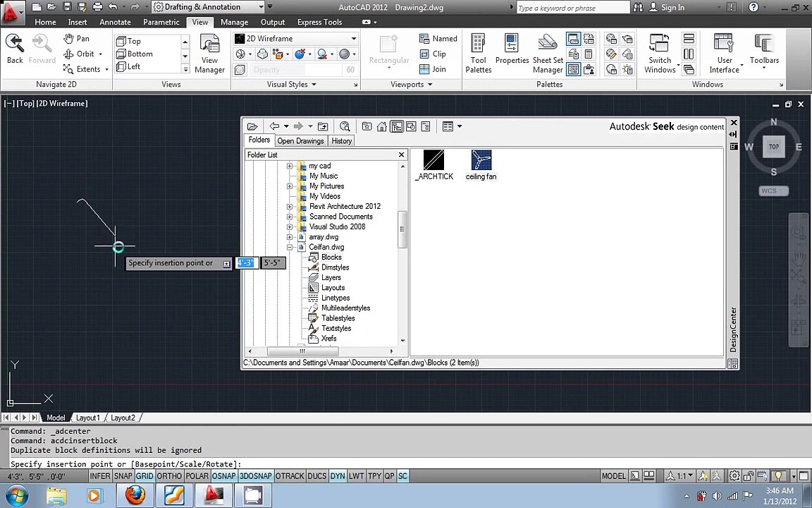The height and width of the screenshot is (508, 812).
Task: Toggle DesignCenter Preview pane
Action: (411, 126)
